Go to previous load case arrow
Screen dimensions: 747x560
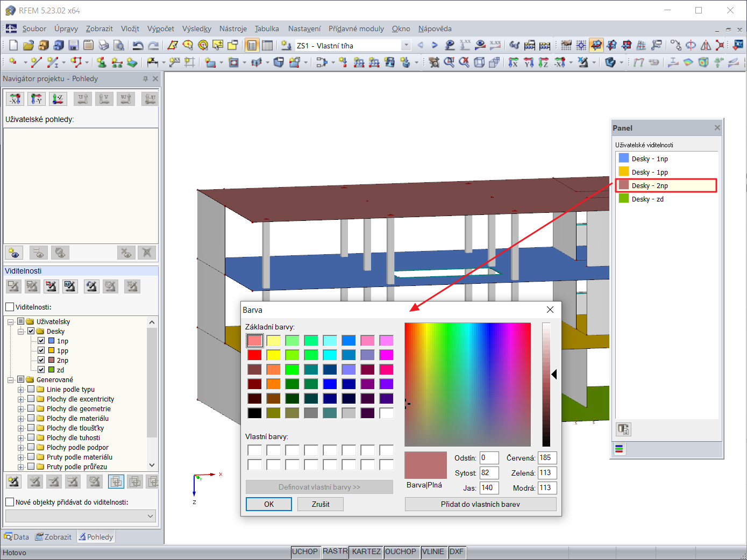point(420,45)
